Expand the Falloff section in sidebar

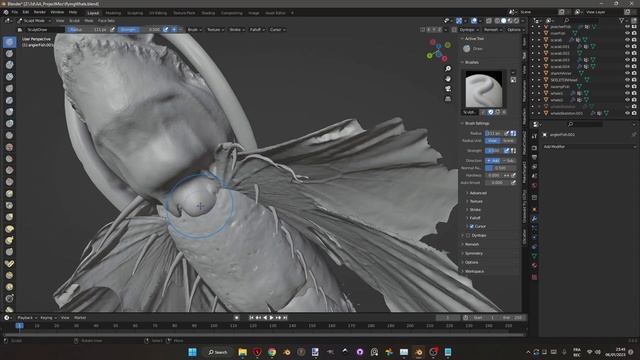475,218
